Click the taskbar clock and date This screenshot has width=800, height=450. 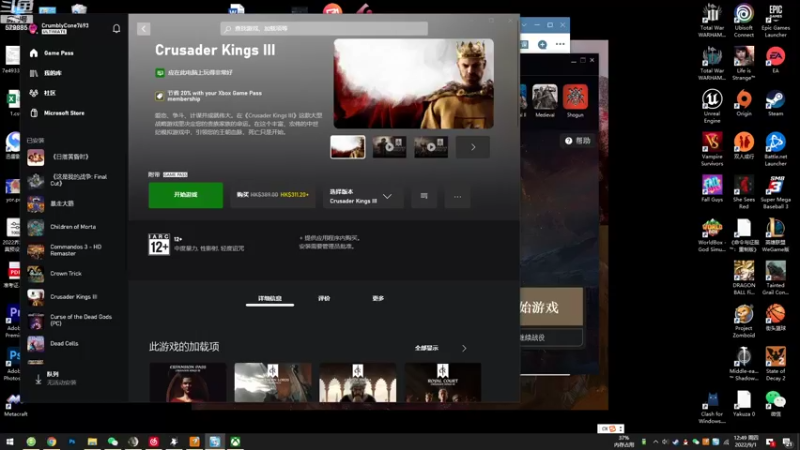[745, 442]
